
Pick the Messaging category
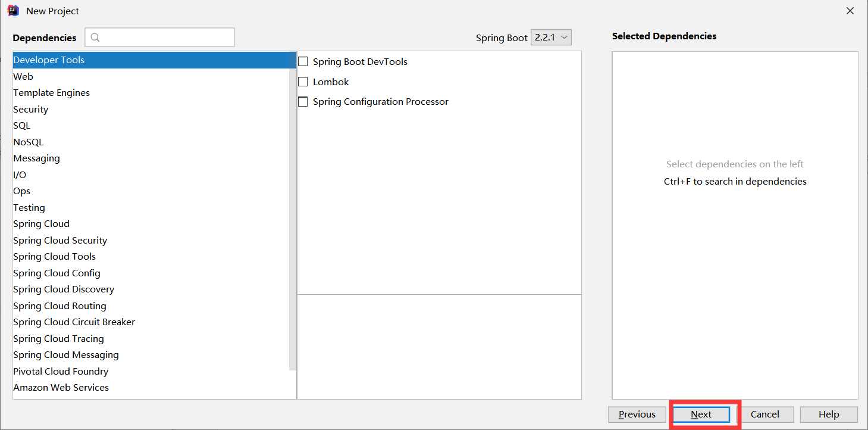click(151, 158)
